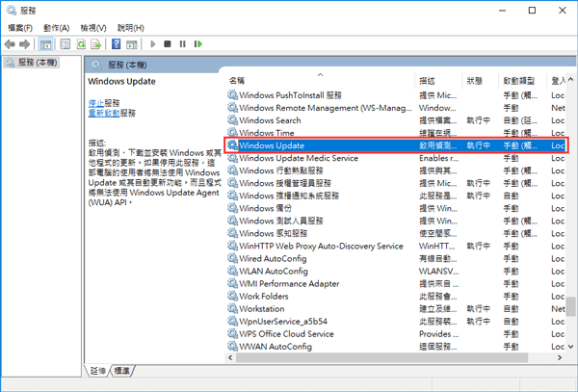Screen dimensions: 578x392
Task: Open the 檢視(V) menu
Action: click(x=93, y=28)
